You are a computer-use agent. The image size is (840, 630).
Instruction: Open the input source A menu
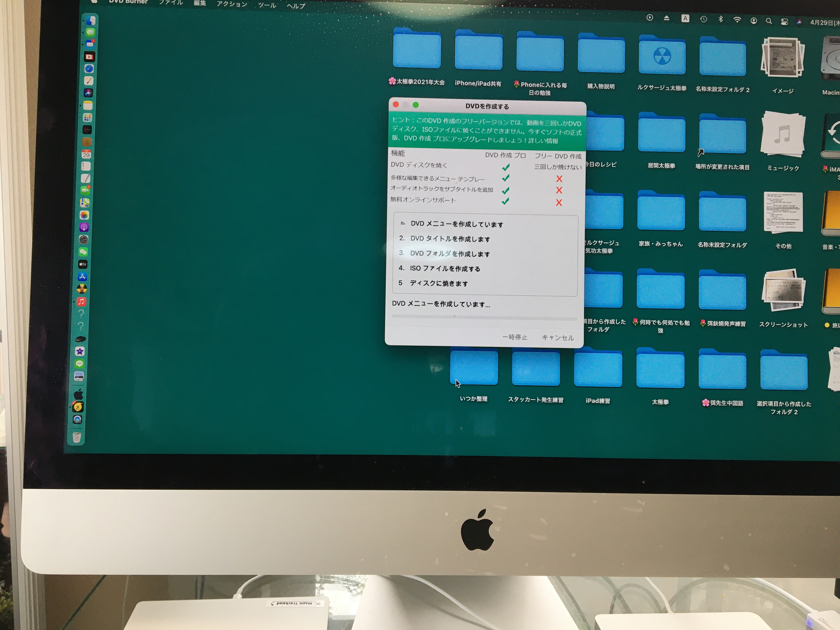point(685,18)
